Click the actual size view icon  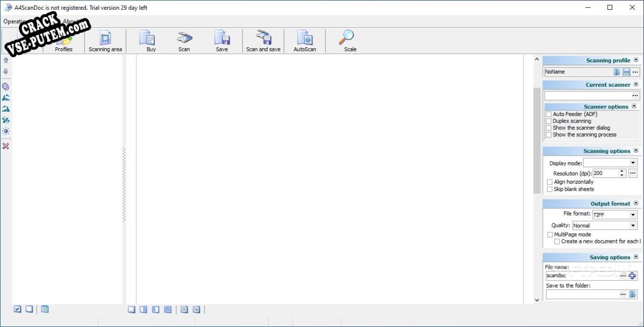pyautogui.click(x=184, y=310)
